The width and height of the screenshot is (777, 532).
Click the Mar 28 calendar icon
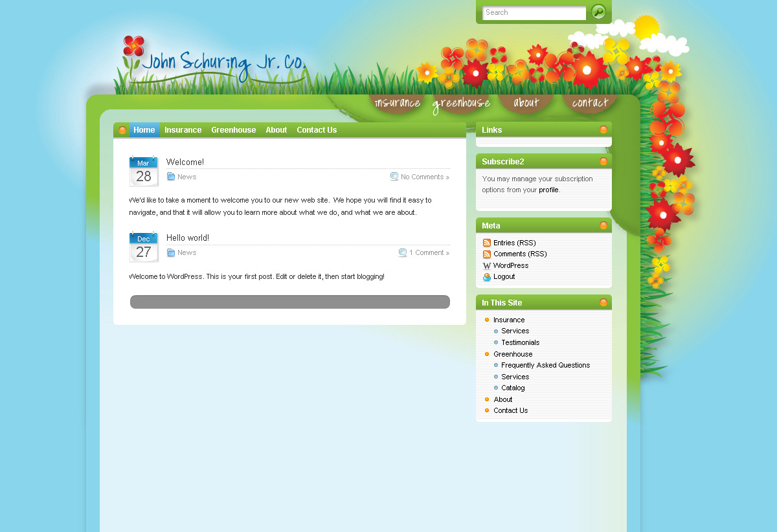(x=144, y=172)
